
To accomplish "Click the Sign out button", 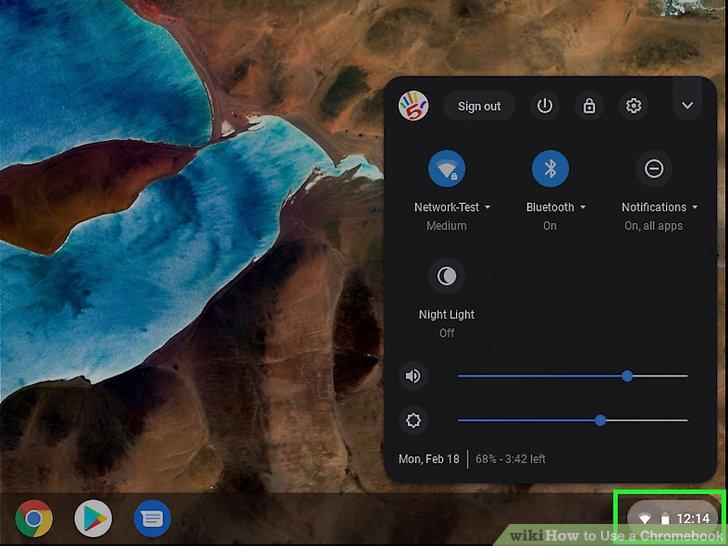I will (x=479, y=106).
